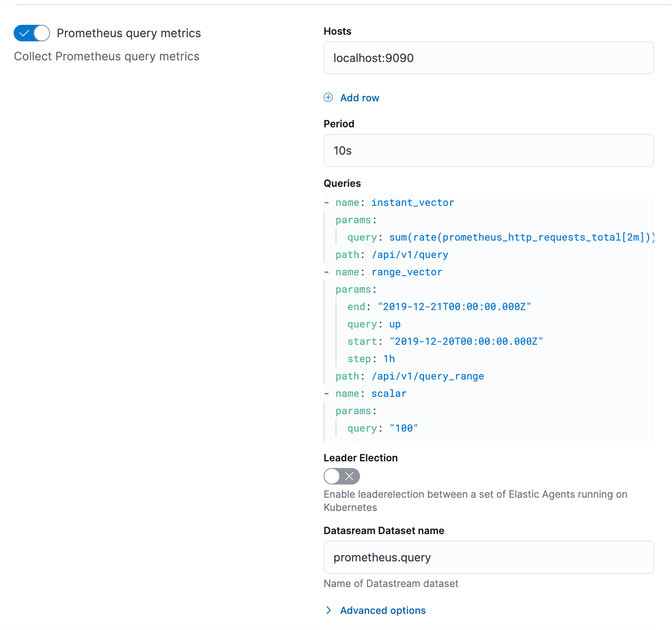Disable the Prometheus query metrics collection
672x630 pixels.
click(31, 33)
